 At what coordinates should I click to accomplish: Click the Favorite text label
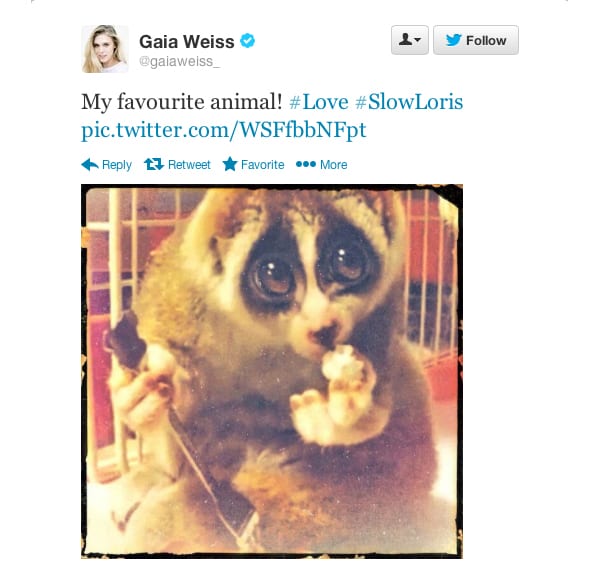262,165
